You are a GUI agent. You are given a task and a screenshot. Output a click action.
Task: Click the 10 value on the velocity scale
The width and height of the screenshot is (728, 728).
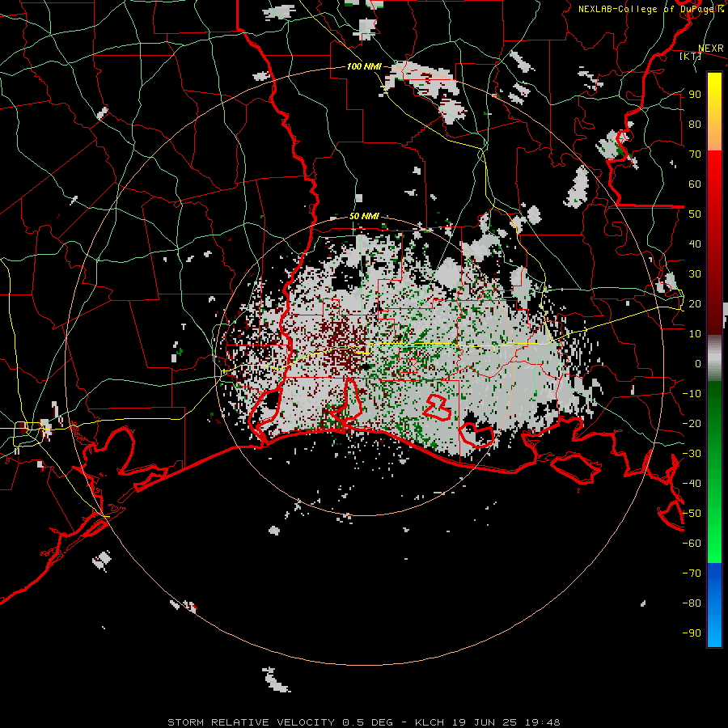(x=695, y=334)
